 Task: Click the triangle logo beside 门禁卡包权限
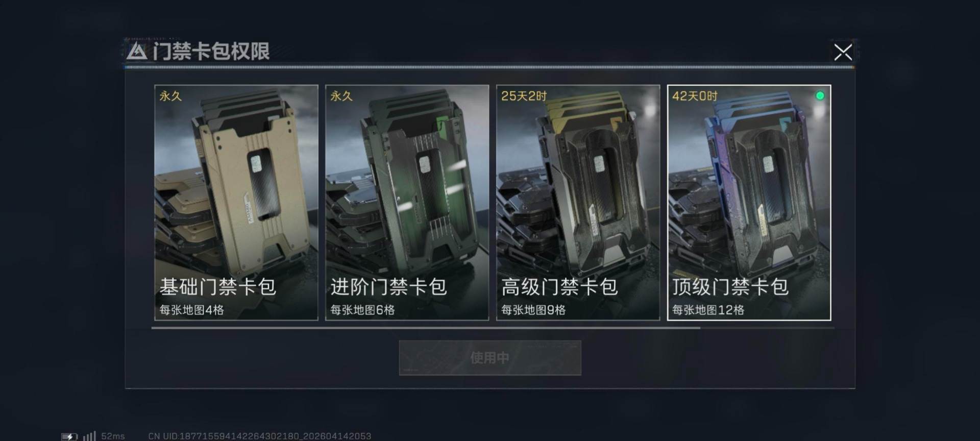pyautogui.click(x=137, y=52)
